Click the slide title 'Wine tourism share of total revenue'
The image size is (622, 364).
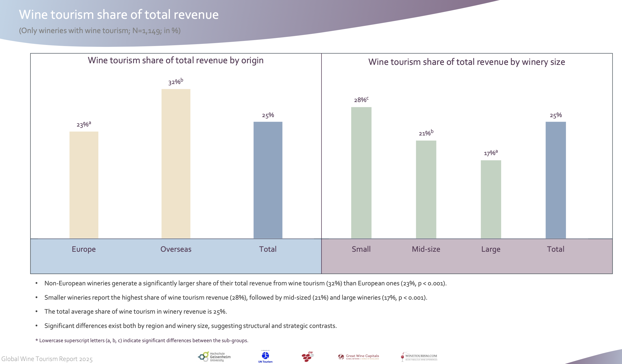[119, 15]
